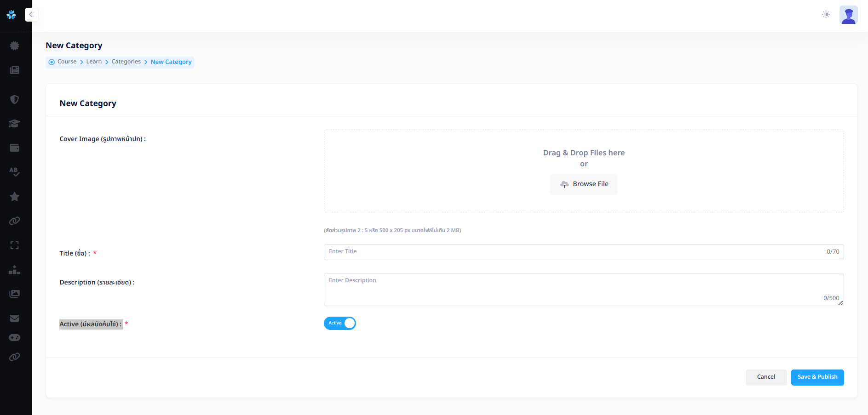868x415 pixels.
Task: Open the graduation cap courses icon
Action: (15, 124)
